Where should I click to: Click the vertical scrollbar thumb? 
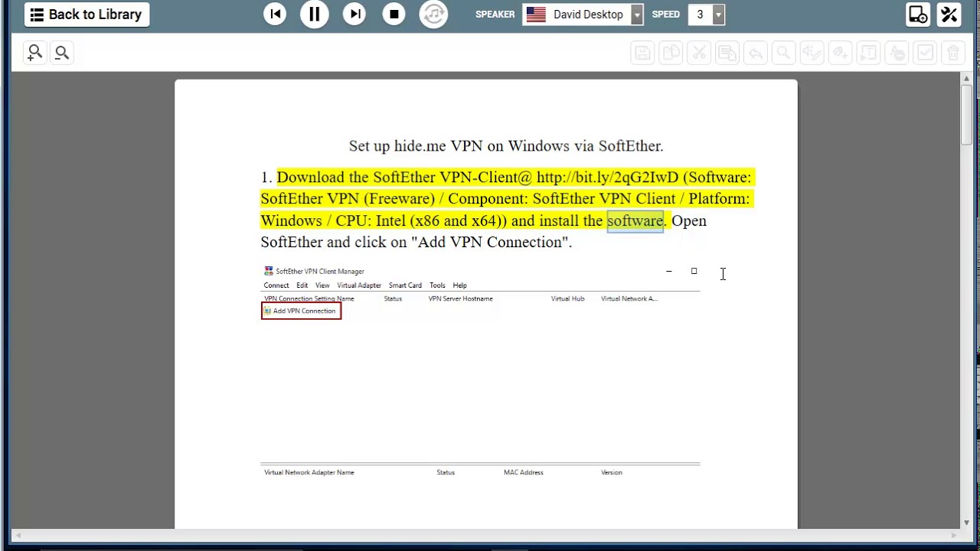[967, 115]
